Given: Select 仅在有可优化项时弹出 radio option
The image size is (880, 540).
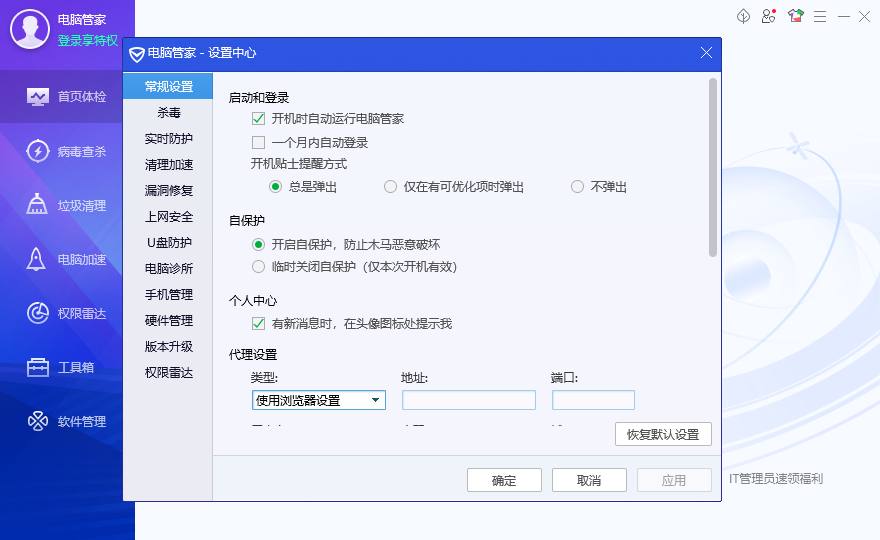Looking at the screenshot, I should (x=390, y=186).
